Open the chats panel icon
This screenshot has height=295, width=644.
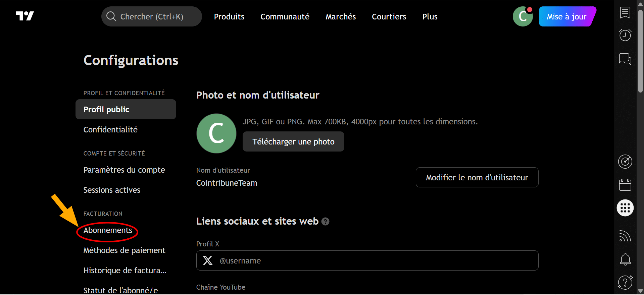point(625,59)
